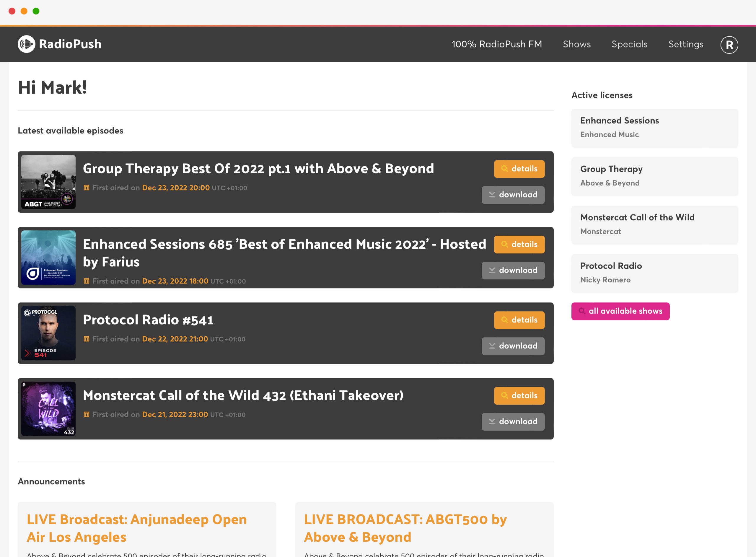Open the Protocol Radio license card
756x557 pixels.
[654, 273]
